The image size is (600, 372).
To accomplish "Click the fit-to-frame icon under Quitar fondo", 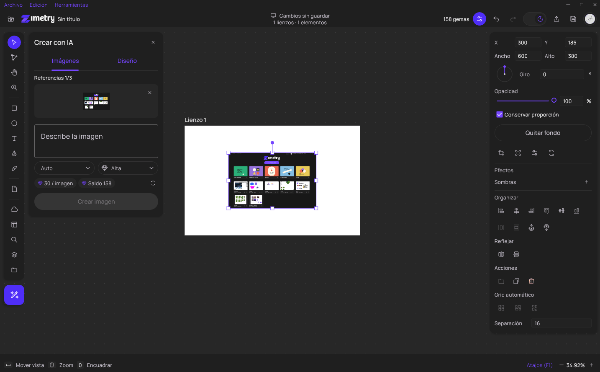I will [518, 153].
